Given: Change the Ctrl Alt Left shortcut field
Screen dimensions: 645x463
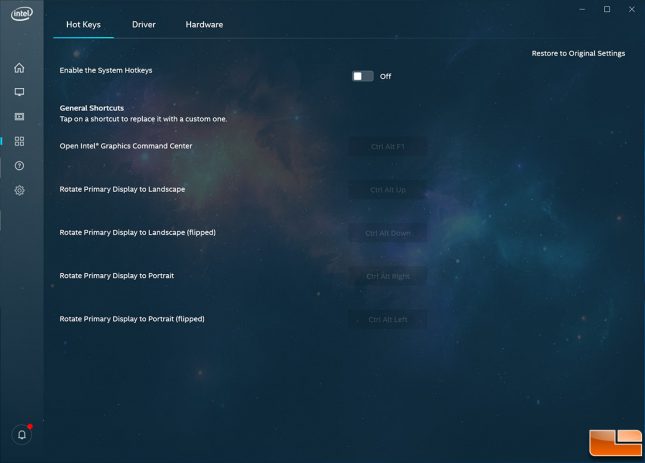Looking at the screenshot, I should [x=387, y=319].
